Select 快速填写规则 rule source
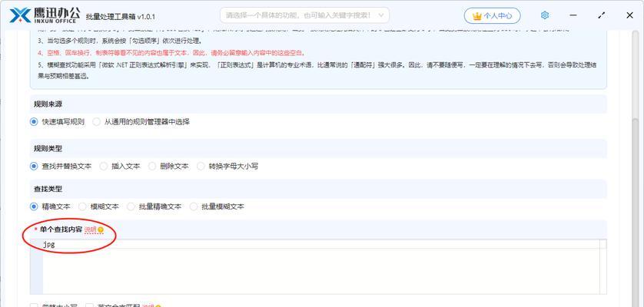644x307 pixels. [x=58, y=122]
